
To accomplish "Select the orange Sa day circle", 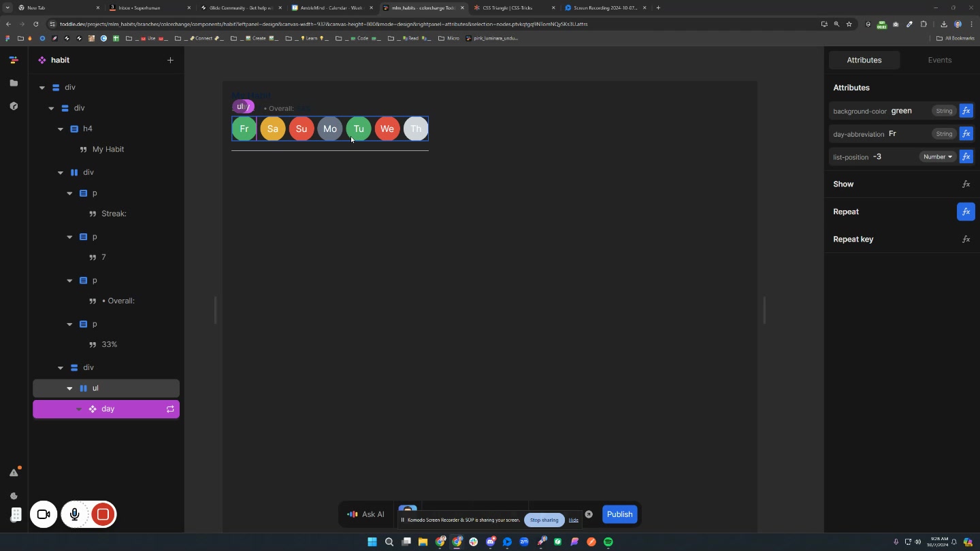I will 273,129.
